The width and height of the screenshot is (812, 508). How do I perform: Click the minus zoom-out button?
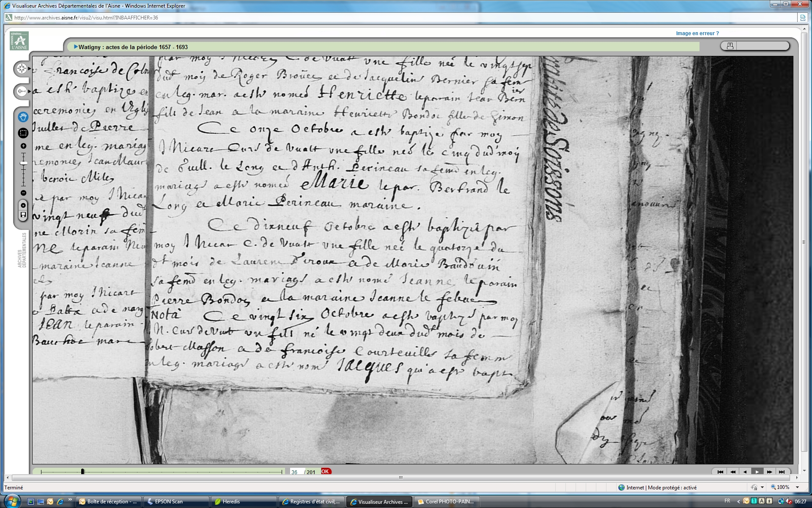pyautogui.click(x=23, y=193)
